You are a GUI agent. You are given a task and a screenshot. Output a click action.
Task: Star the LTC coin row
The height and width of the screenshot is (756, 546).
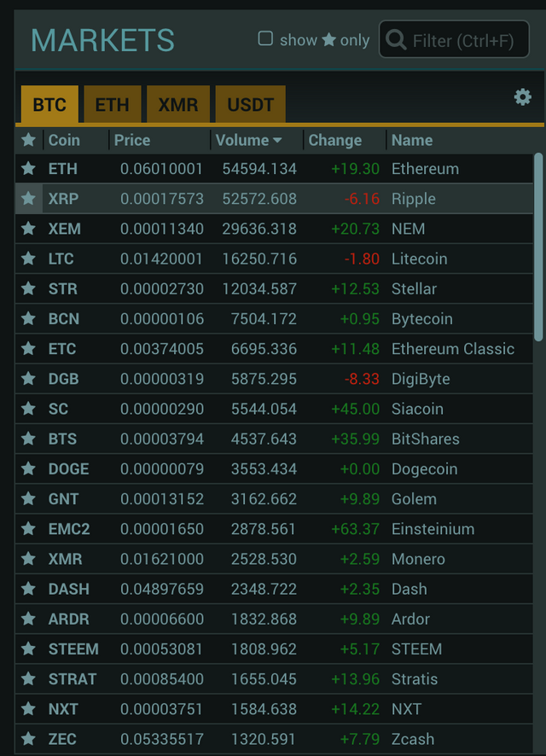28,259
